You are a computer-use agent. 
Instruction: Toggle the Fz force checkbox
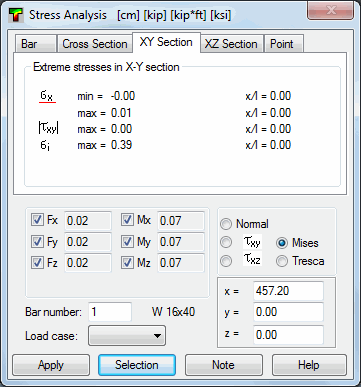pos(37,263)
